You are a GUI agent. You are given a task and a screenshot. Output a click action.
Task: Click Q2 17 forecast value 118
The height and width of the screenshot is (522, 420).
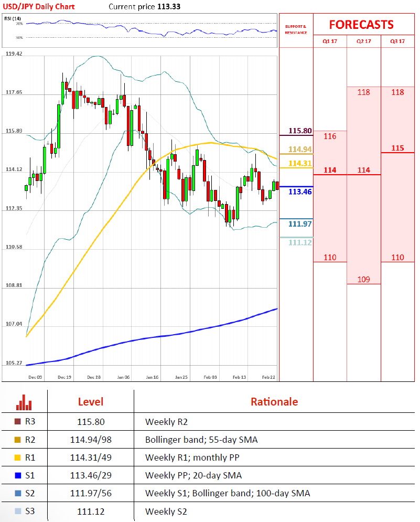click(x=364, y=92)
